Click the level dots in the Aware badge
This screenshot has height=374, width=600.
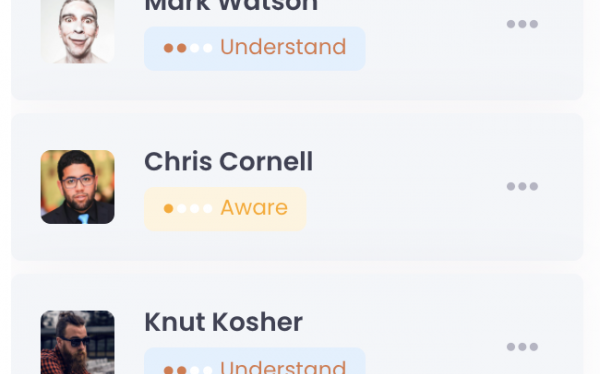[x=188, y=209]
